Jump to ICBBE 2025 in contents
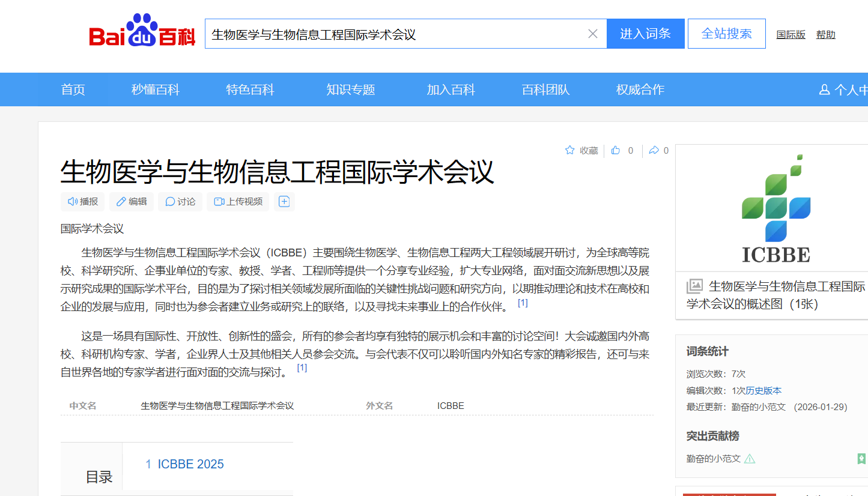The width and height of the screenshot is (868, 496). pyautogui.click(x=190, y=464)
